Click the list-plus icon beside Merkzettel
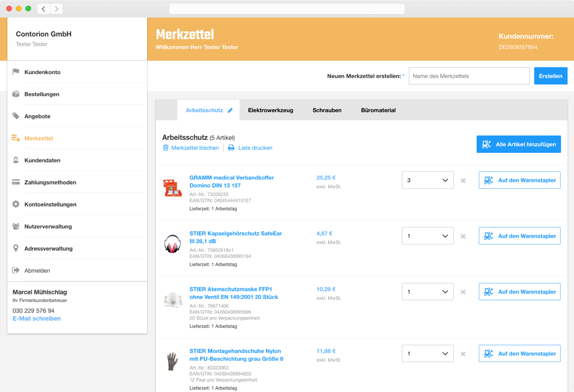The height and width of the screenshot is (392, 574). (x=16, y=138)
